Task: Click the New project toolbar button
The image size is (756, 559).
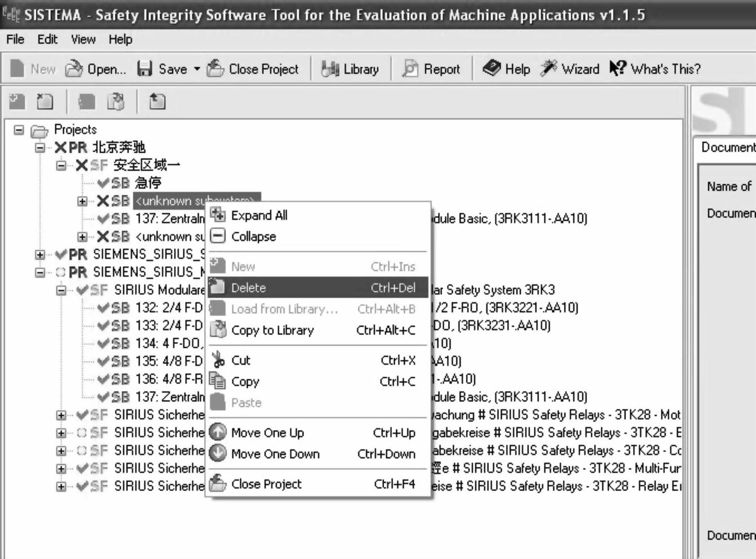Action: coord(32,69)
